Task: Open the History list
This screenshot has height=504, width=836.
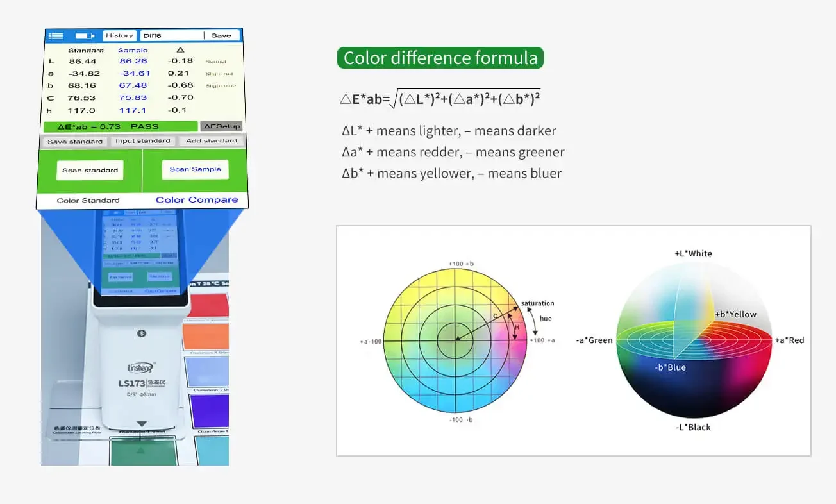Action: pyautogui.click(x=119, y=35)
